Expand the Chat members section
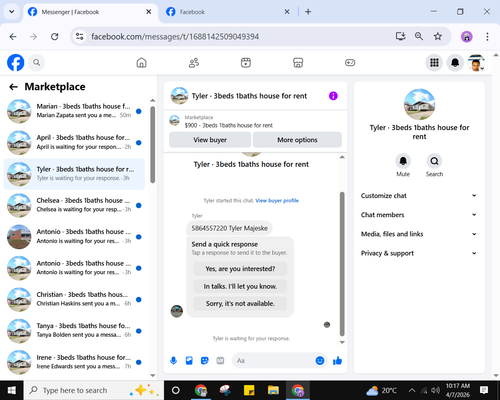Viewport: 500px width, 400px height. point(419,215)
